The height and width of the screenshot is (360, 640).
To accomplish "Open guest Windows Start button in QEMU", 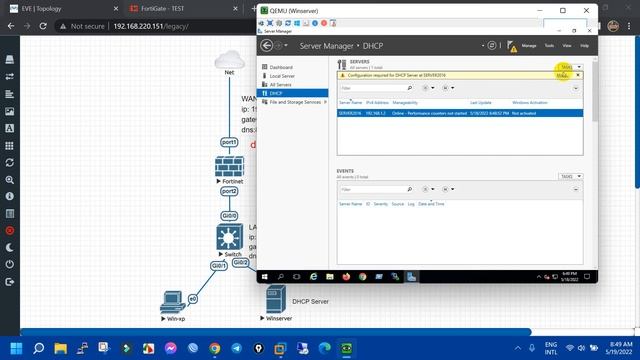I will coord(264,277).
